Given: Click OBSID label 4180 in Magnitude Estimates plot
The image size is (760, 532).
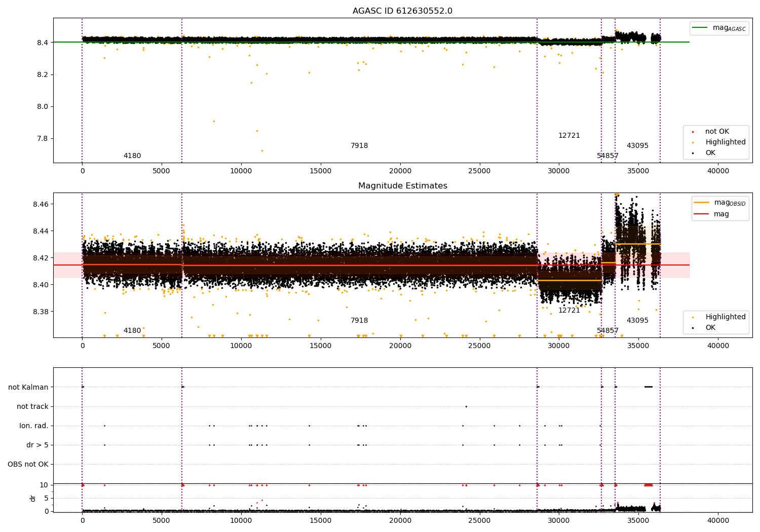Looking at the screenshot, I should (x=132, y=331).
